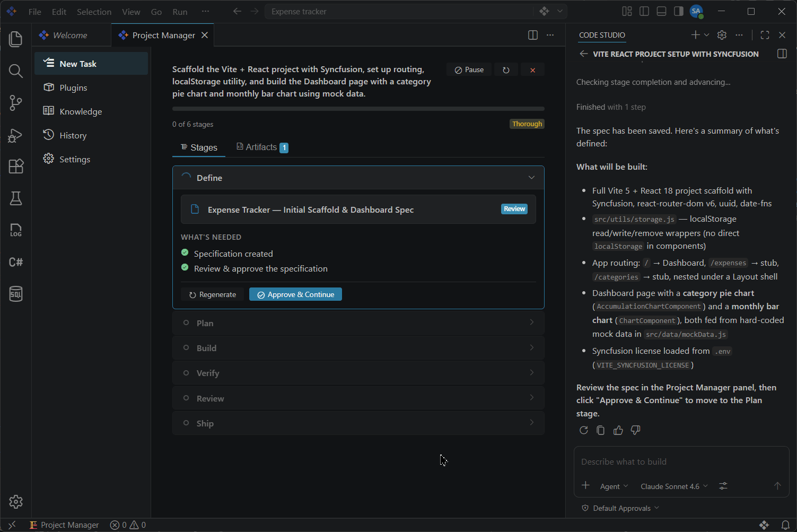The width and height of the screenshot is (797, 532).
Task: Mark response as helpful with thumbs up
Action: 618,430
